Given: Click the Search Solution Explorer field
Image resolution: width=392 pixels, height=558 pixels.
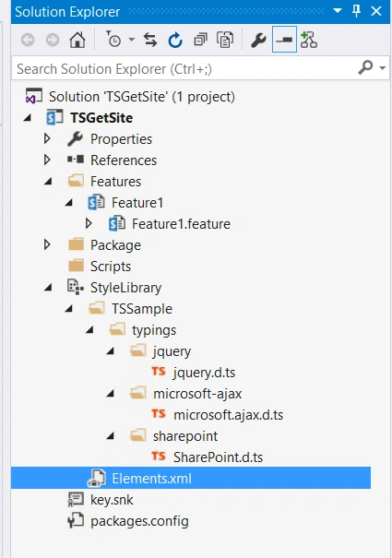Looking at the screenshot, I should point(185,68).
